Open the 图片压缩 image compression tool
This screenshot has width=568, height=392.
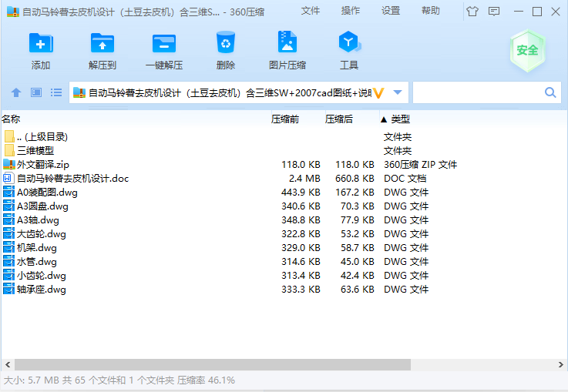pos(287,42)
